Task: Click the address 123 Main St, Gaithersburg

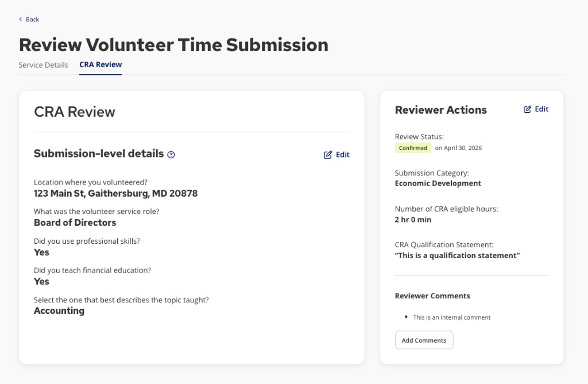Action: click(x=115, y=193)
